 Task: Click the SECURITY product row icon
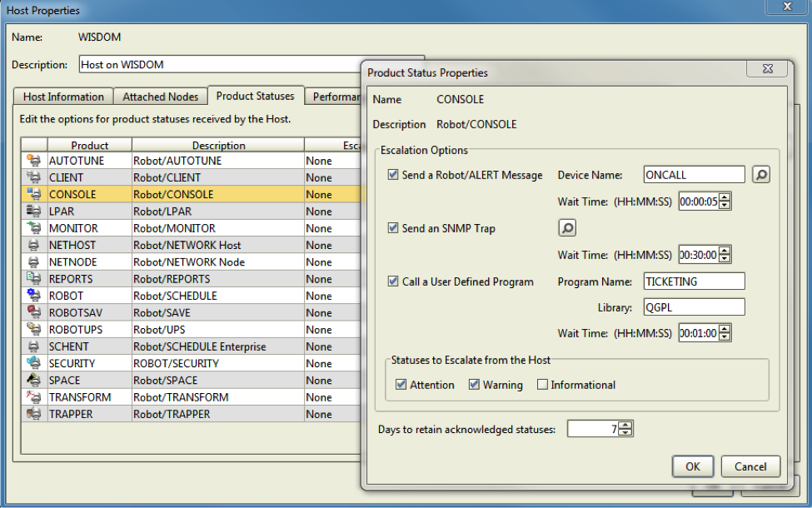click(x=33, y=363)
